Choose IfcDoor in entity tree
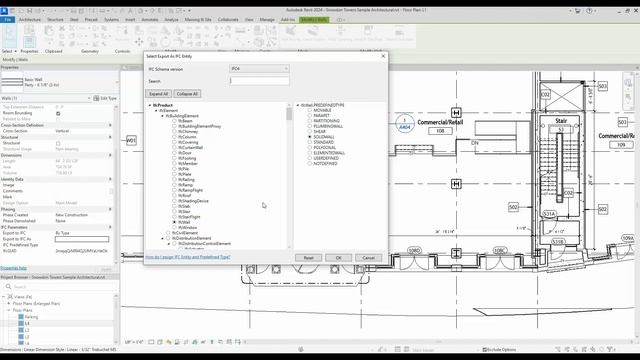Image resolution: width=640 pixels, height=360 pixels. [x=174, y=153]
